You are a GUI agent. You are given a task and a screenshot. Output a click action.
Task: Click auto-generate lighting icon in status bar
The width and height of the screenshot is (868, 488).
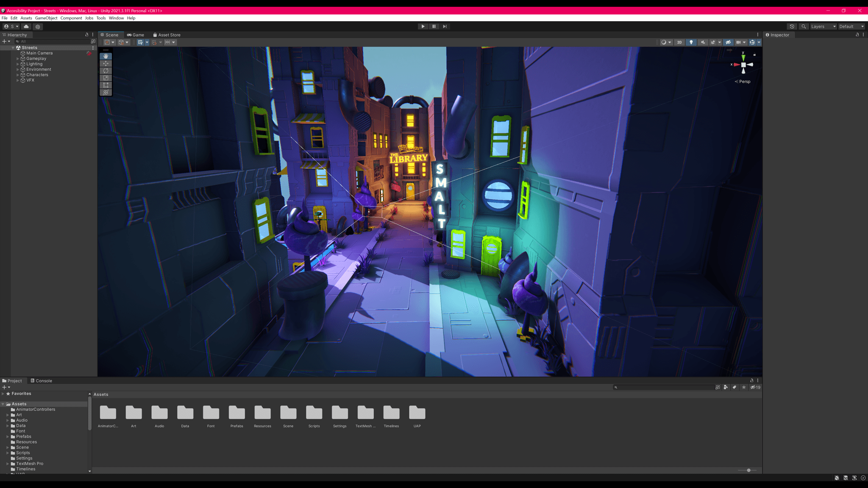(854, 478)
